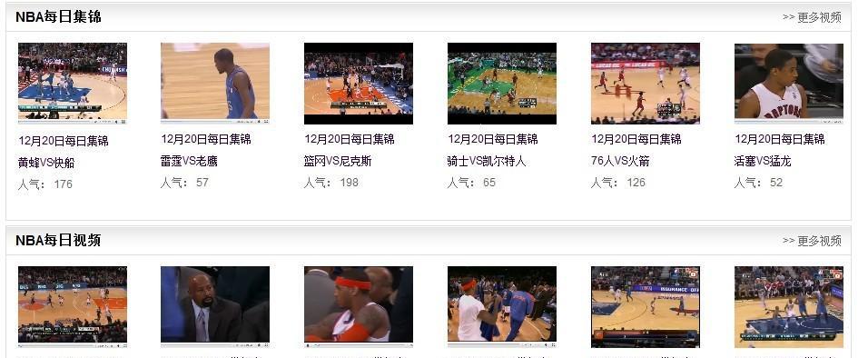The width and height of the screenshot is (868, 358).
Task: Click 12月20日每日集锦 above 76人VS火箭
Action: 636,139
